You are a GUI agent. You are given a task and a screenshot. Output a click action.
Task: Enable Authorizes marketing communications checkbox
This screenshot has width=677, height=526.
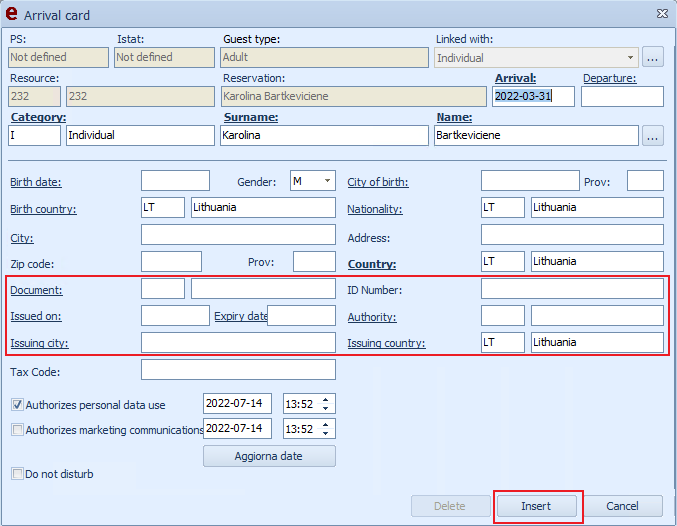pyautogui.click(x=17, y=430)
